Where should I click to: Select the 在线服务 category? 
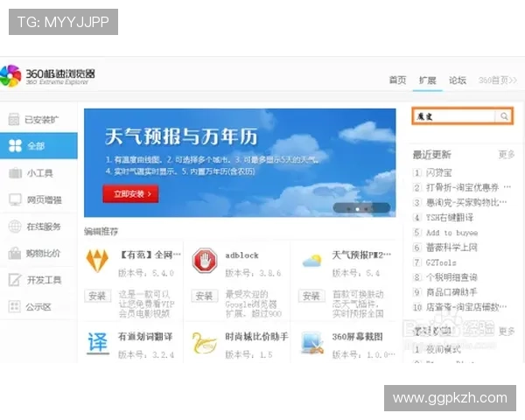tap(38, 227)
